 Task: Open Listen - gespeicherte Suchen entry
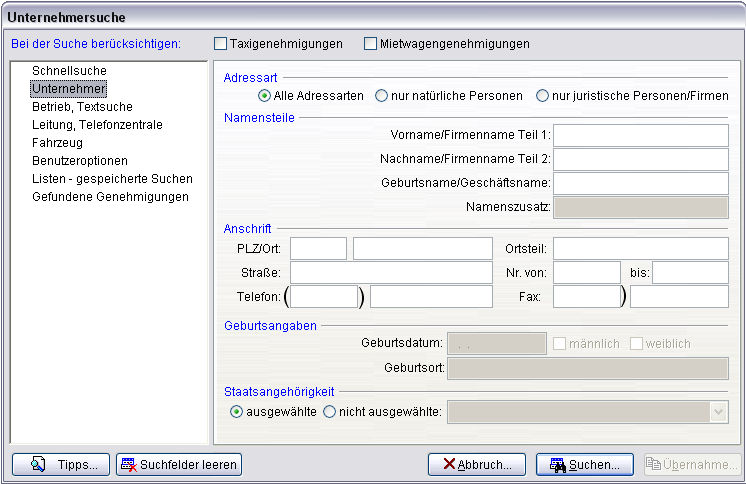click(x=112, y=179)
